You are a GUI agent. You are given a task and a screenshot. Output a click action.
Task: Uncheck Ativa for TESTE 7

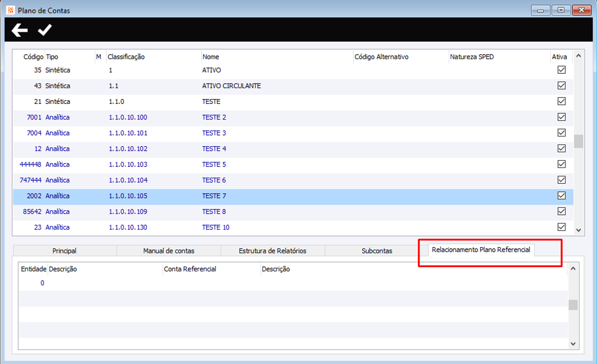tap(561, 196)
